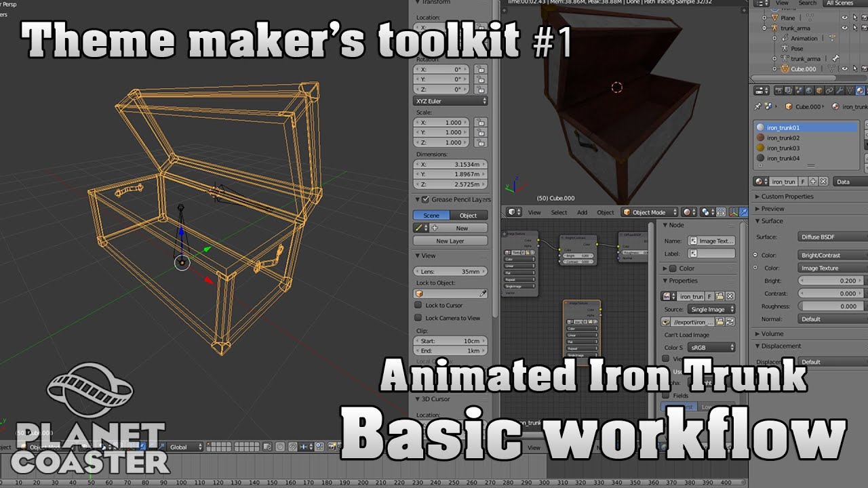
Task: Toggle visibility eye for trunk_arma object
Action: 845,28
